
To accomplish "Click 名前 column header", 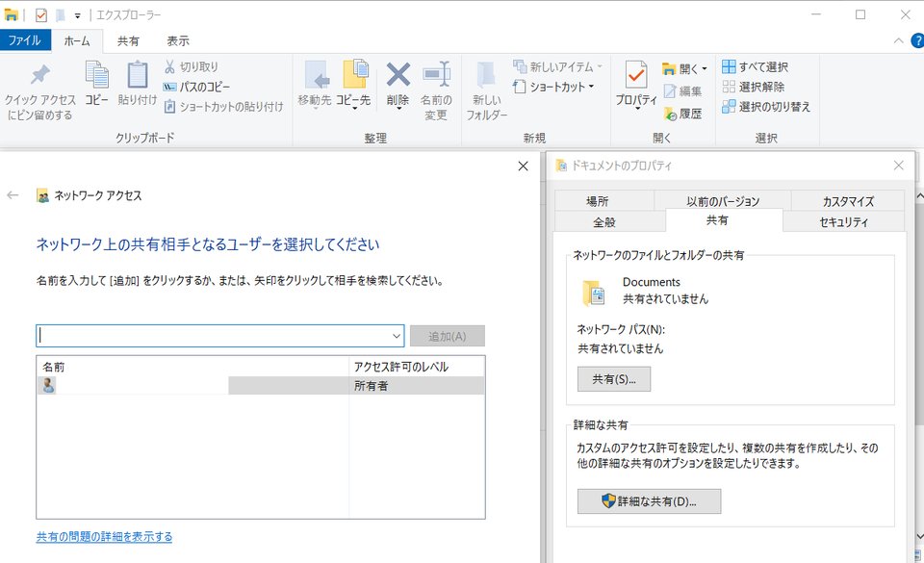I will pyautogui.click(x=54, y=367).
